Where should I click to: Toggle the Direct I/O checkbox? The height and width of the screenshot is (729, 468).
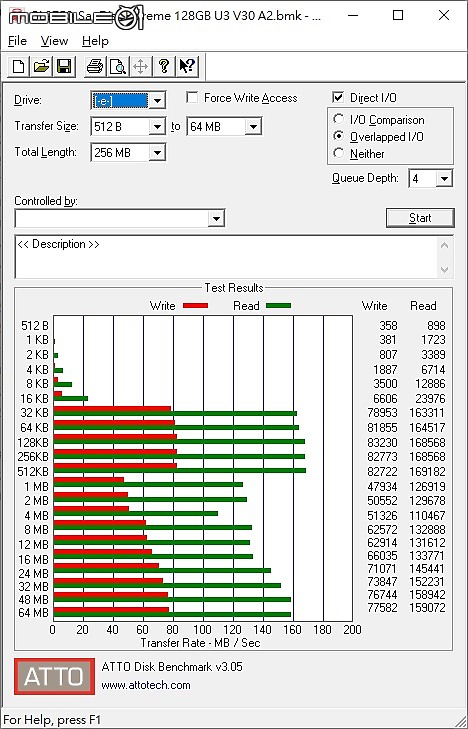pyautogui.click(x=338, y=98)
